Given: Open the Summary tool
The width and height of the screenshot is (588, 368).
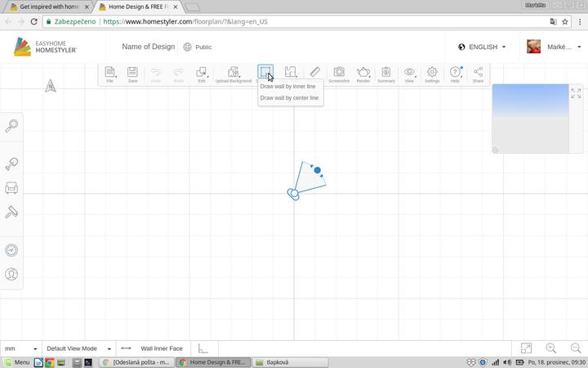Looking at the screenshot, I should tap(386, 74).
